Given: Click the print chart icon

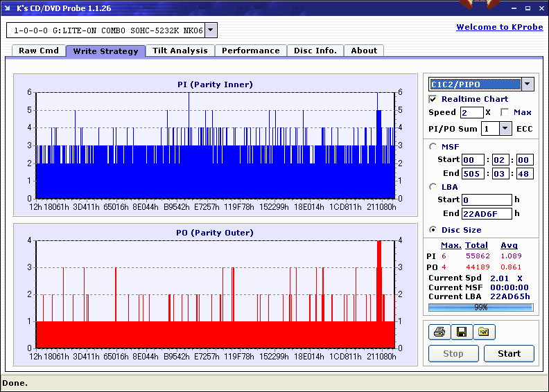Looking at the screenshot, I should click(439, 332).
